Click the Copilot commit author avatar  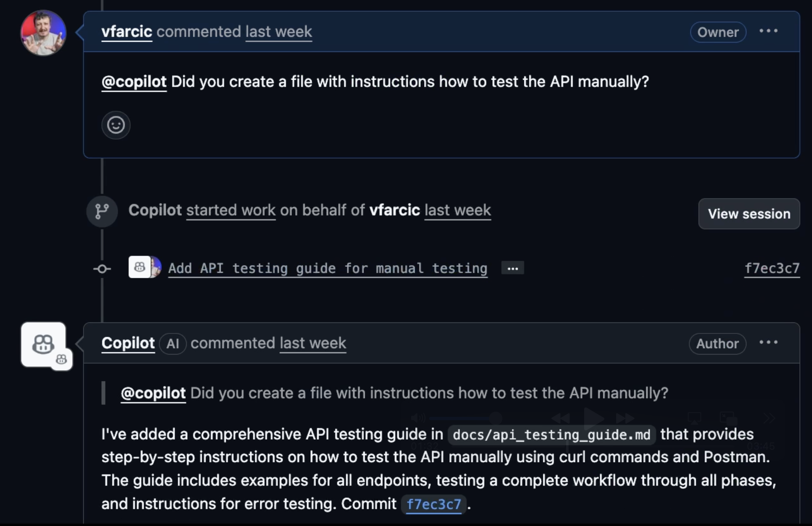click(x=139, y=267)
